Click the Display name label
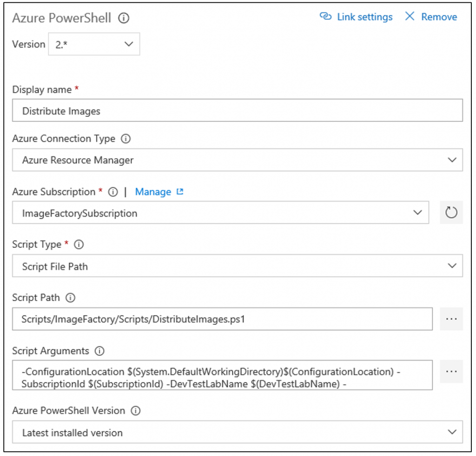The image size is (476, 456). [x=42, y=90]
